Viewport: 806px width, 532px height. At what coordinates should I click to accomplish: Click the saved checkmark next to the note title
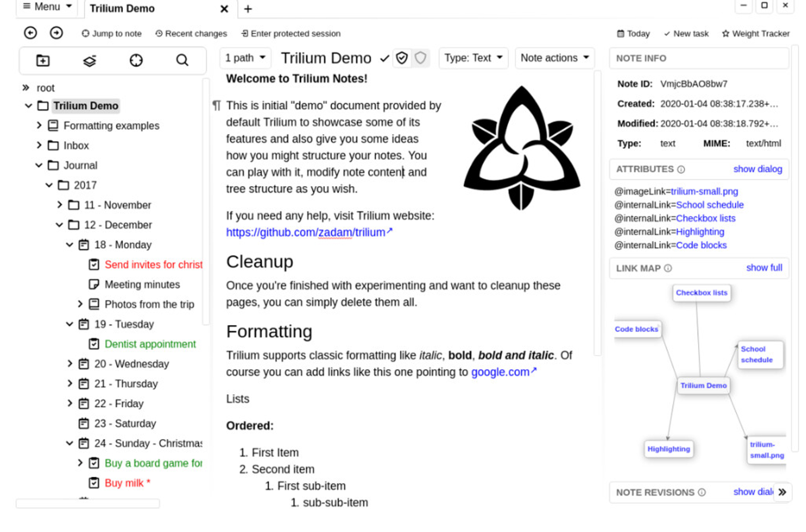click(x=384, y=59)
